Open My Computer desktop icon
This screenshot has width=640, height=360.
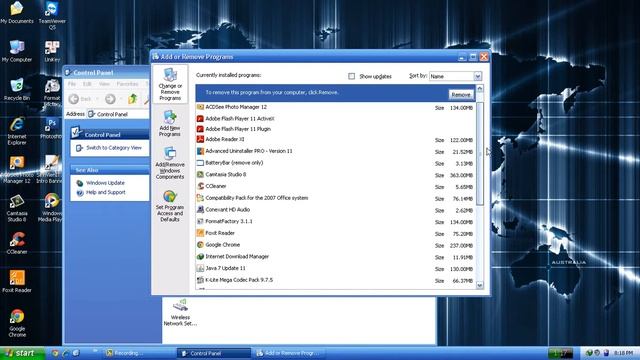[17, 51]
